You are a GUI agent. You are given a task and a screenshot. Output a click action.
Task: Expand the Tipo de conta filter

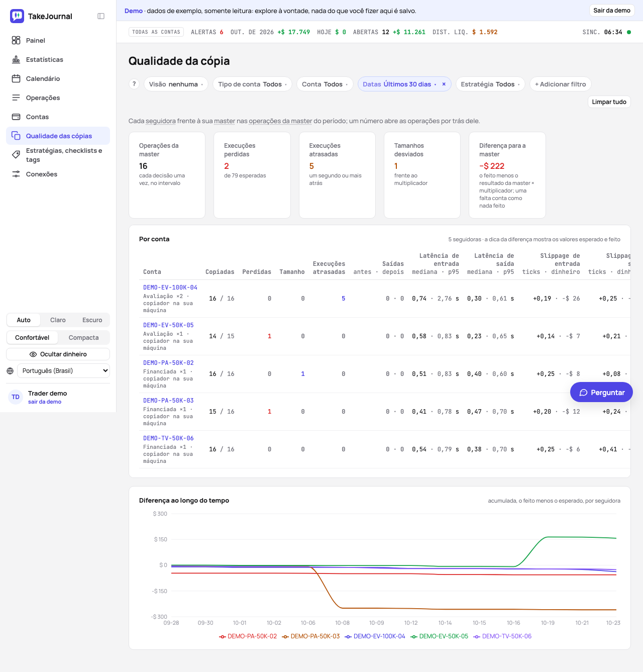pyautogui.click(x=253, y=84)
